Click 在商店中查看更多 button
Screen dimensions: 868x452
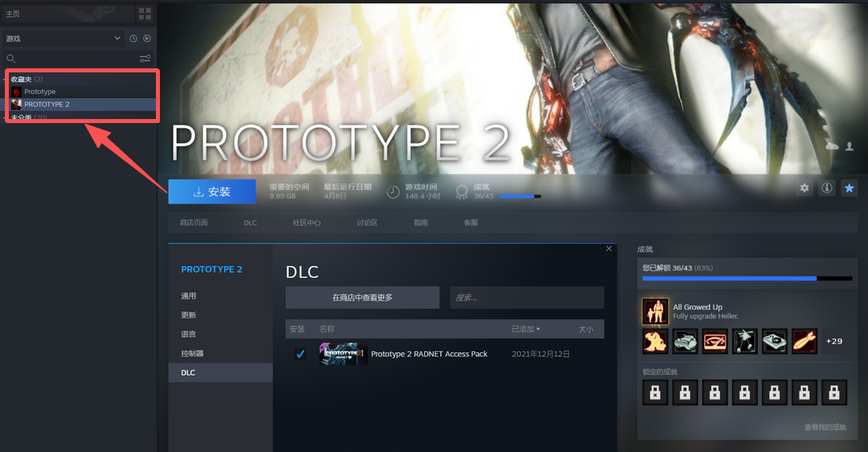[362, 298]
